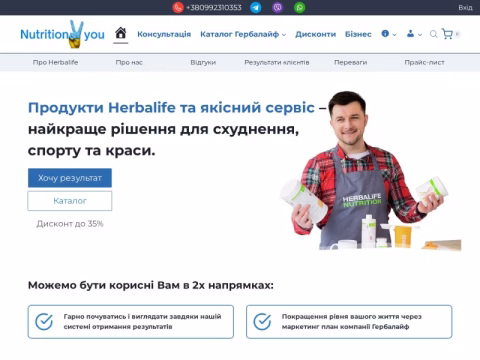Open the Каталог Гербалайф menu item
This screenshot has width=480, height=360.
(239, 34)
